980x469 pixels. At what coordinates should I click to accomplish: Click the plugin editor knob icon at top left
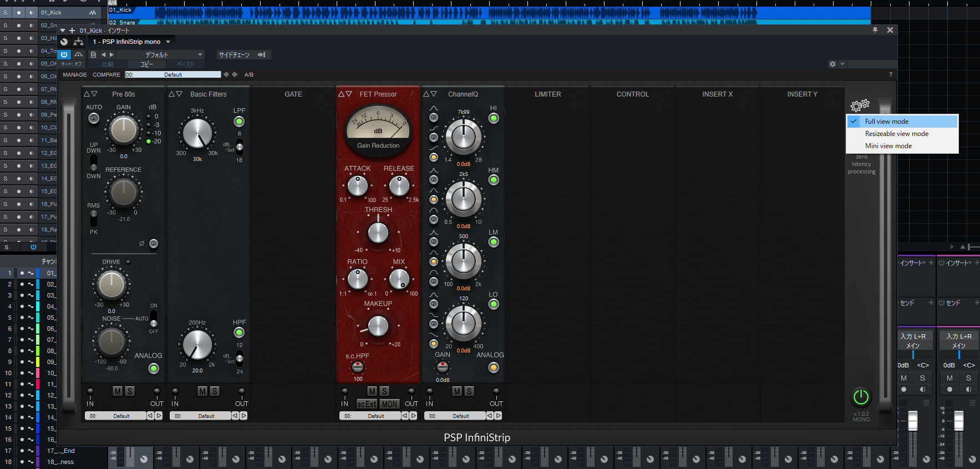click(64, 42)
